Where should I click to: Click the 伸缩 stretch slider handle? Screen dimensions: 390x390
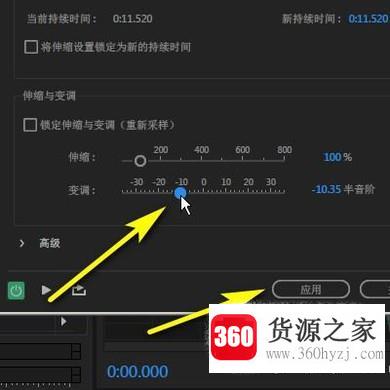click(140, 161)
